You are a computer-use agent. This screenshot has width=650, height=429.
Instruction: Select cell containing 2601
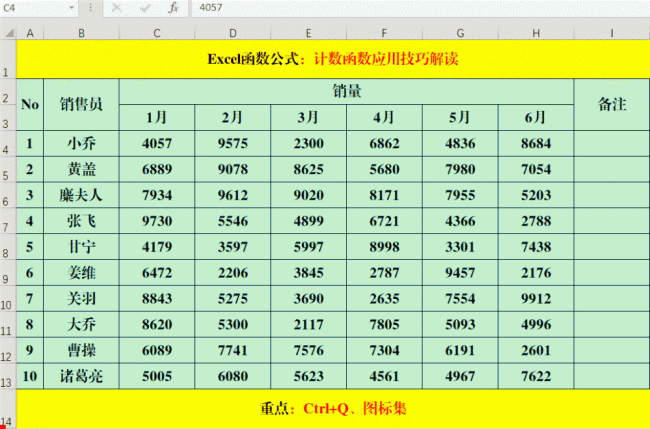pos(536,350)
